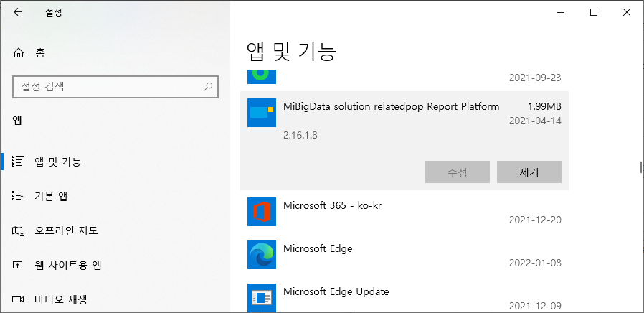The height and width of the screenshot is (313, 644).
Task: Click the 제거 uninstall button
Action: click(529, 172)
